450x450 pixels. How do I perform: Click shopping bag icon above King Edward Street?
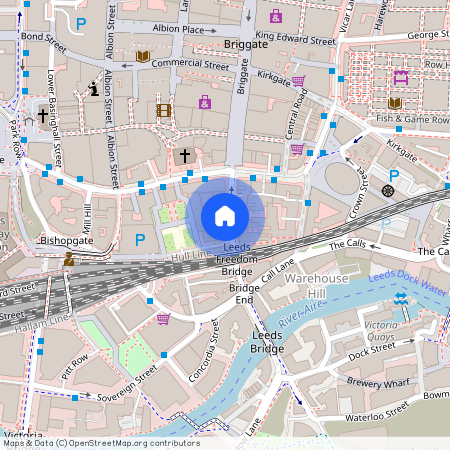click(x=276, y=16)
